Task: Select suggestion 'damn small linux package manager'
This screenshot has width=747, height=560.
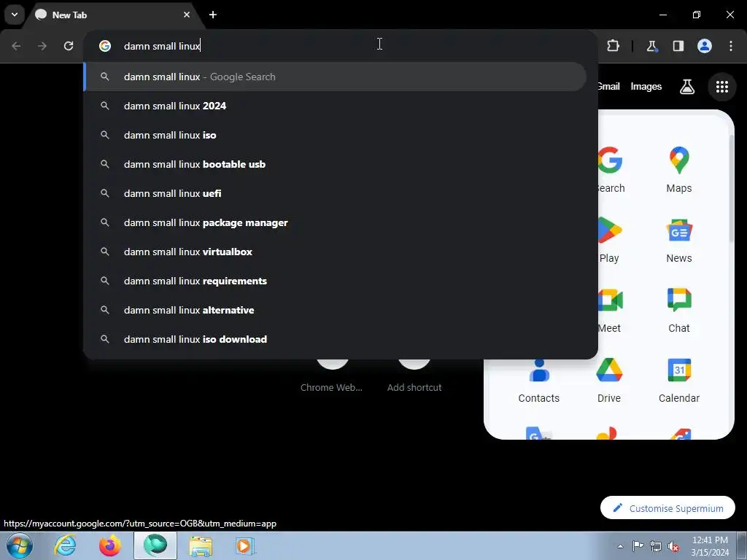Action: pos(336,222)
